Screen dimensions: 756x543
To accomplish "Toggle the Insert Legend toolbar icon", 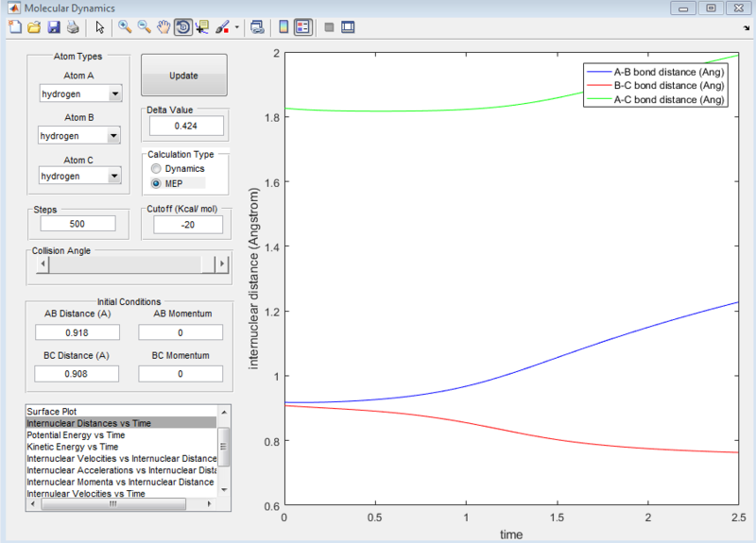I will [302, 27].
